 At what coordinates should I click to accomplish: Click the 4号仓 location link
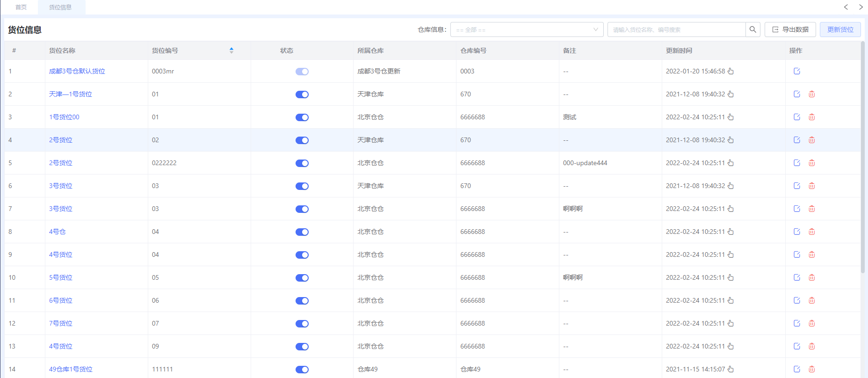(58, 232)
